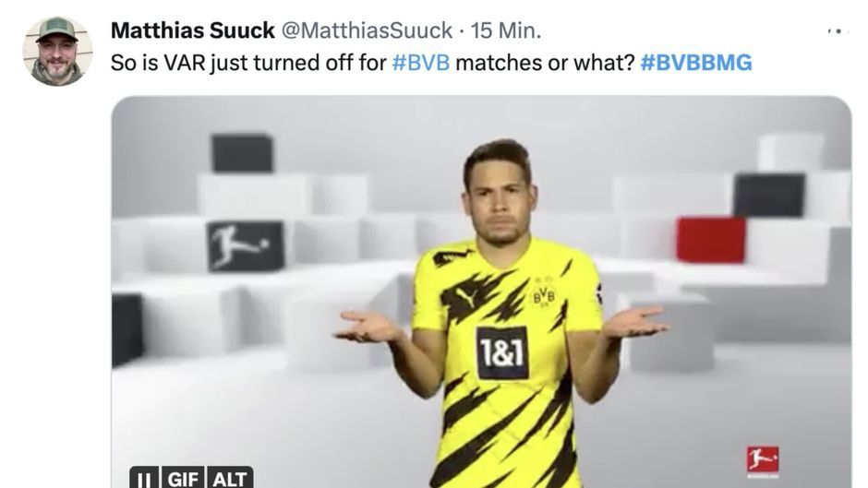Screen dimensions: 868x488
Task: Click the Bundesliga logo on dark cube
Action: click(246, 245)
